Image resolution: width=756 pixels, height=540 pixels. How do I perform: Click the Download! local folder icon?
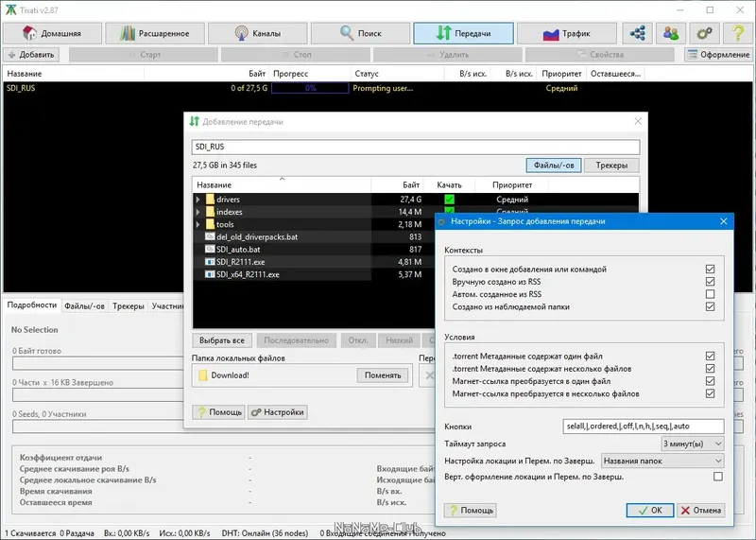click(203, 375)
